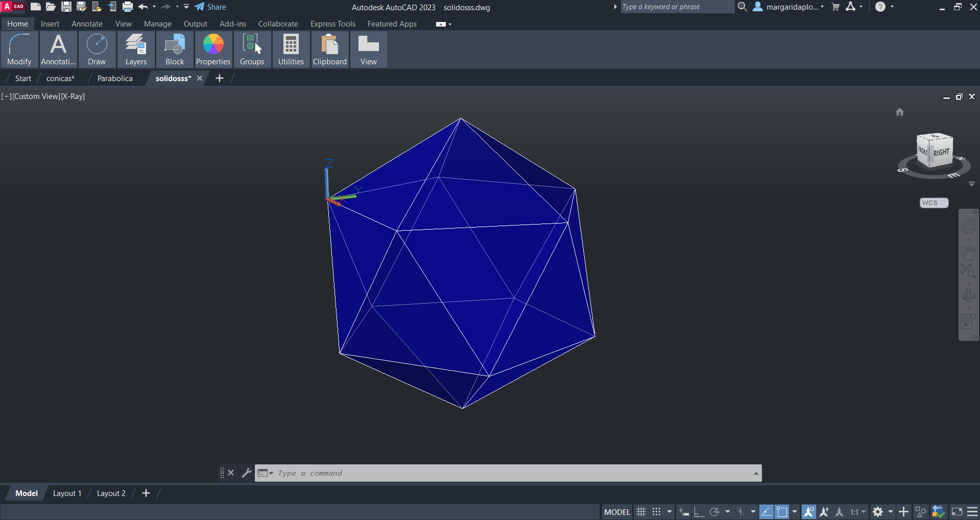Click the Open file folder icon

tap(51, 7)
